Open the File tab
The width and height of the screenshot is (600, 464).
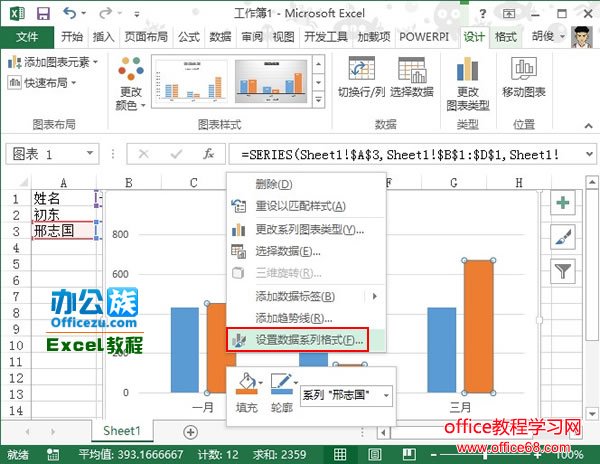click(x=27, y=37)
